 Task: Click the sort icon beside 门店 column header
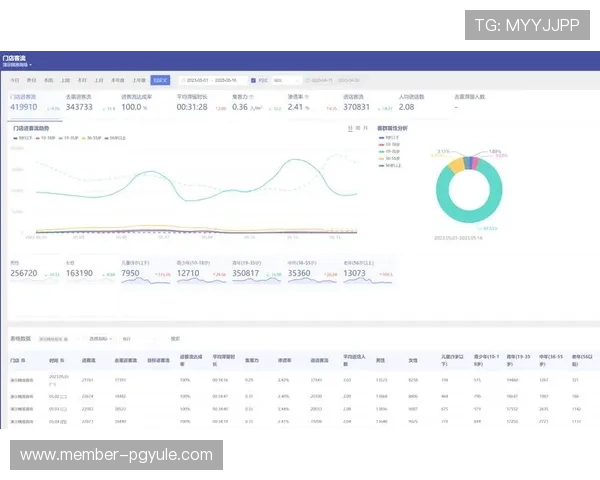coord(23,359)
